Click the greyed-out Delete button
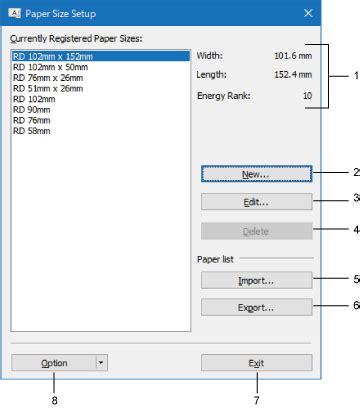This screenshot has width=360, height=408. (x=256, y=231)
